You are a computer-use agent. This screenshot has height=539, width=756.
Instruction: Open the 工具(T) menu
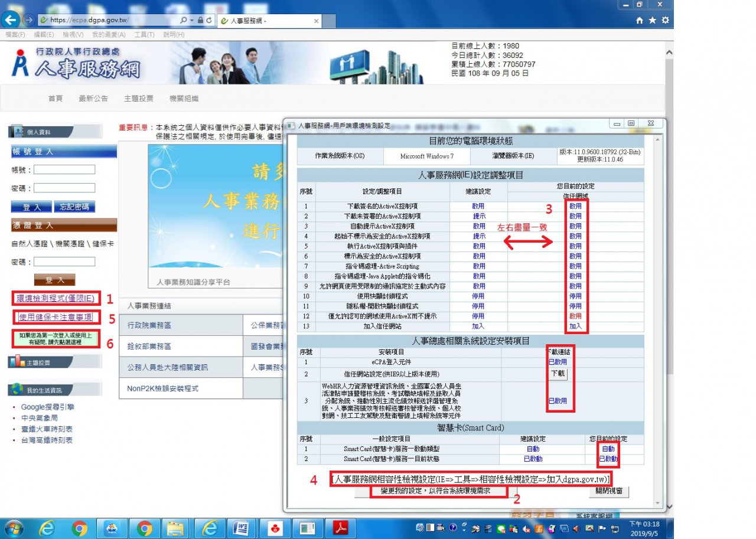(x=144, y=35)
